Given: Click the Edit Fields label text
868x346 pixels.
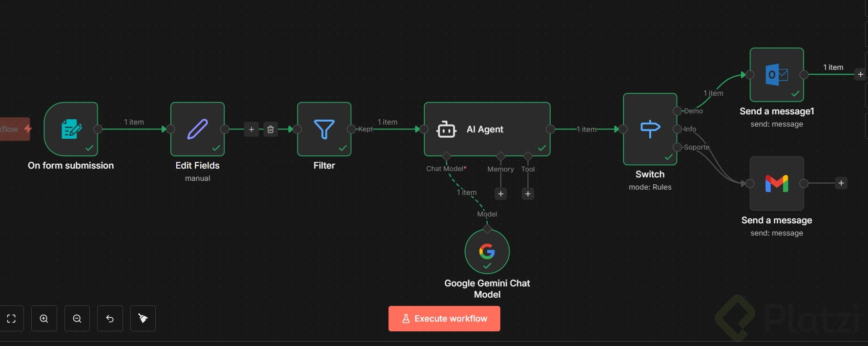Looking at the screenshot, I should pos(197,166).
